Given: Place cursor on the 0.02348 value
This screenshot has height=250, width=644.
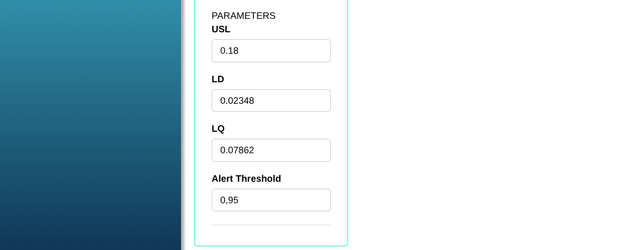Looking at the screenshot, I should coord(237,101).
